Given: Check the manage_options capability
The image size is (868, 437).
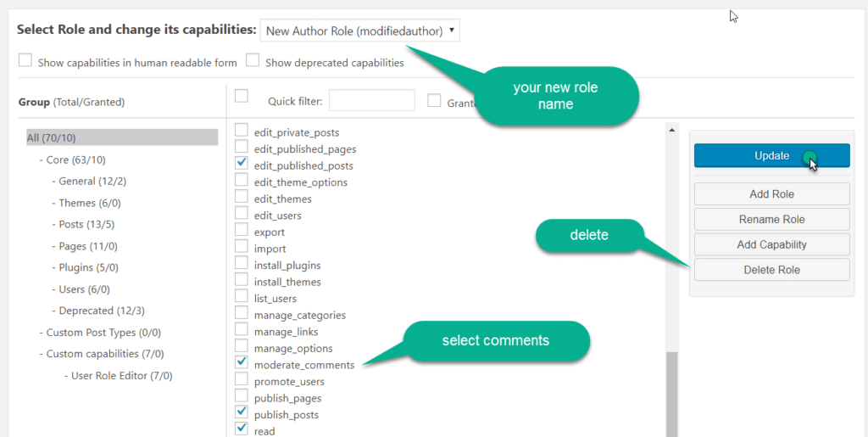Looking at the screenshot, I should 242,346.
